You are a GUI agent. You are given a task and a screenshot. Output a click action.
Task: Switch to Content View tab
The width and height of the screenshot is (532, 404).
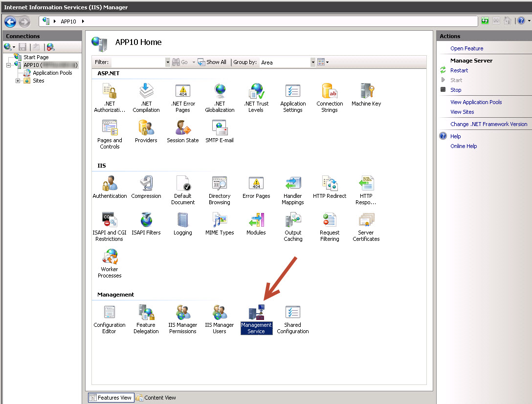click(156, 398)
